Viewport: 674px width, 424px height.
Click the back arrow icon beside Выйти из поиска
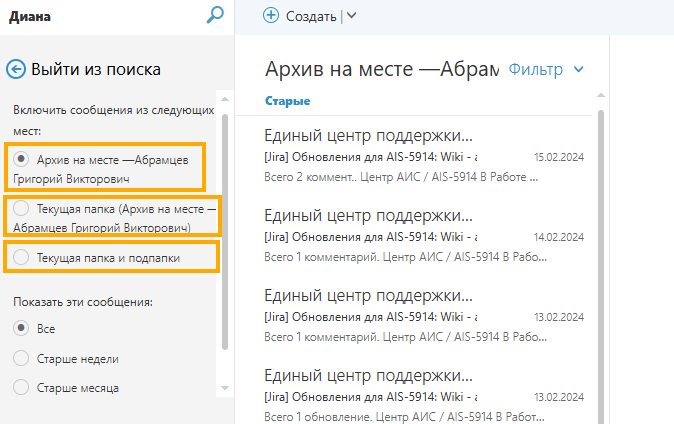tap(16, 69)
